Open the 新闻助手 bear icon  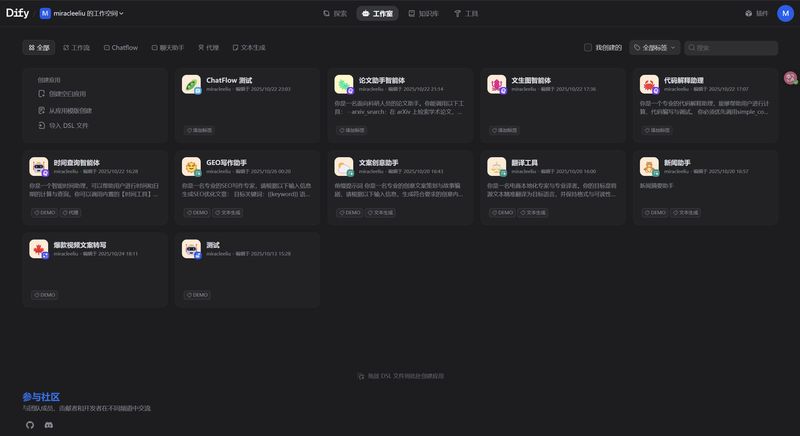(x=649, y=166)
